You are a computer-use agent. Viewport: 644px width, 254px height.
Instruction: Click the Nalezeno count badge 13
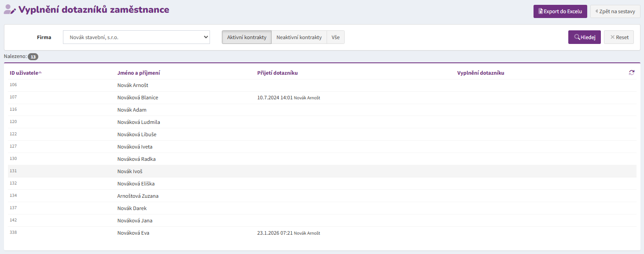[x=33, y=57]
